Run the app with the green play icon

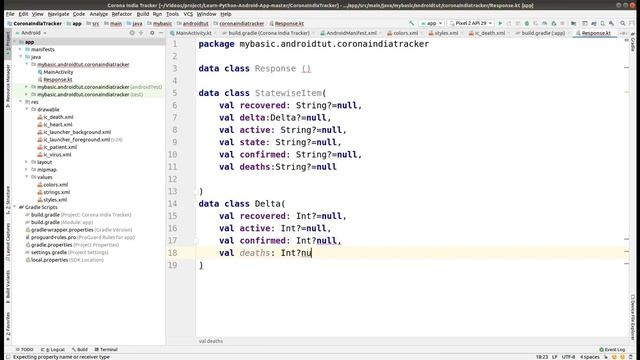[500, 23]
